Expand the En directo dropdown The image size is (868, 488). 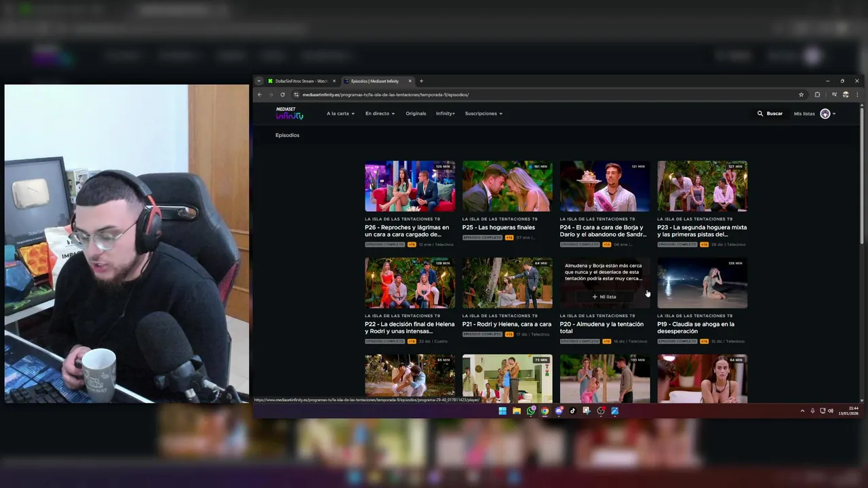coord(380,114)
